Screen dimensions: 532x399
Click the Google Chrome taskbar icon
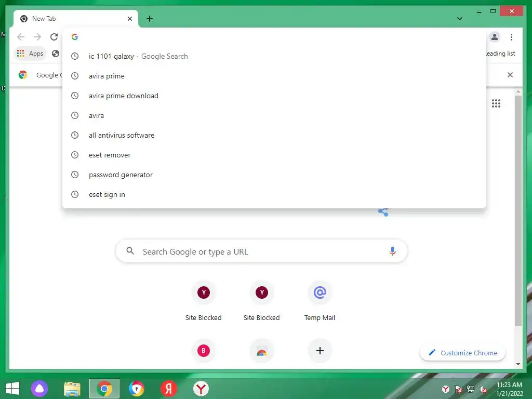click(x=104, y=389)
